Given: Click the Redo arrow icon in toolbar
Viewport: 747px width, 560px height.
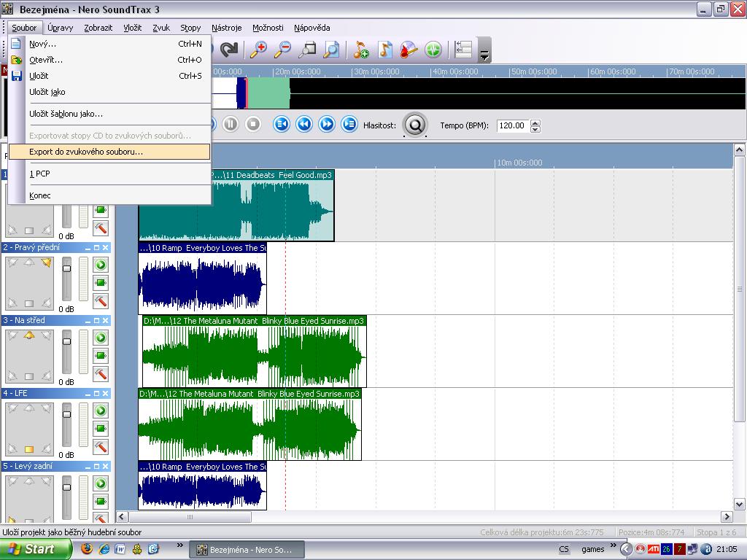Looking at the screenshot, I should tap(229, 50).
